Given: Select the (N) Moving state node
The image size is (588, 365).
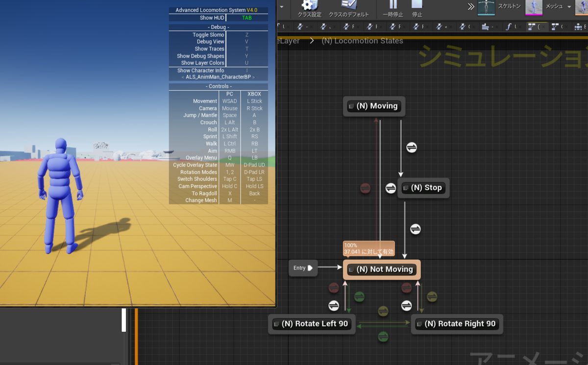Looking at the screenshot, I should tap(374, 106).
